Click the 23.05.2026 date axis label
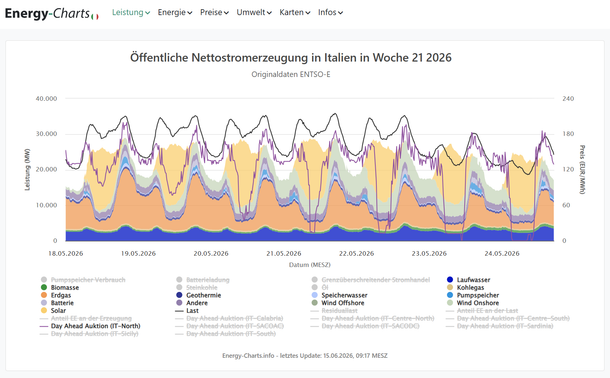The width and height of the screenshot is (610, 378). click(x=429, y=253)
